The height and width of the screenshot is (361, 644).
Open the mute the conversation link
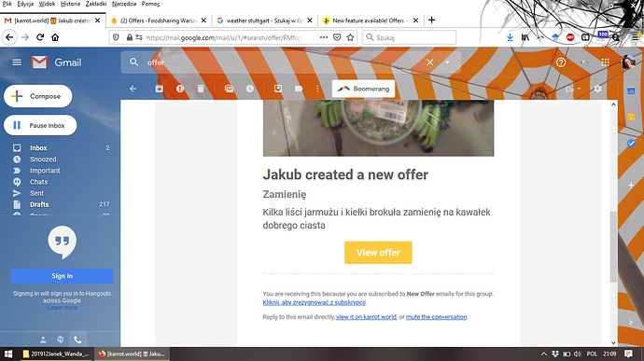[436, 317]
